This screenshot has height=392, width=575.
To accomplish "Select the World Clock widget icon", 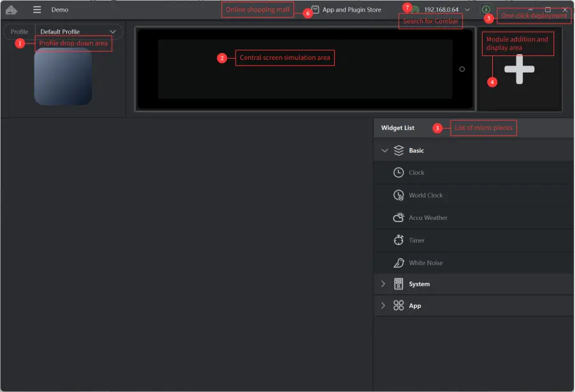I will point(398,195).
